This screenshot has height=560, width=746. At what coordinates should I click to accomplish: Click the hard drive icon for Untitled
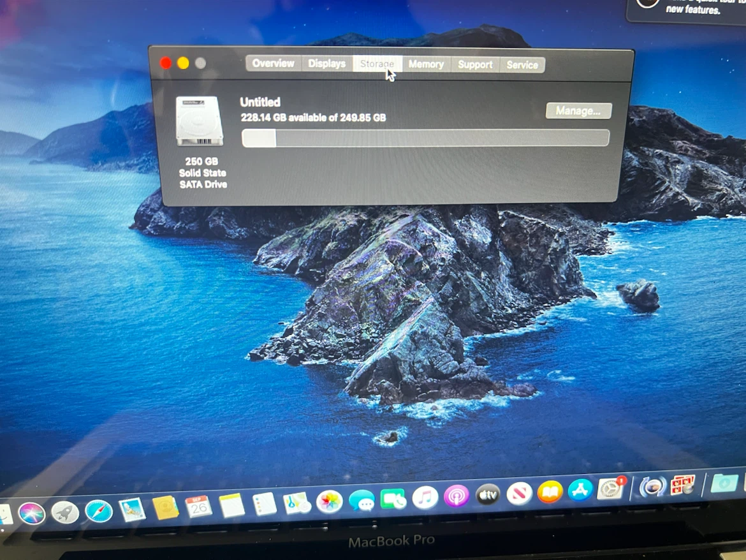pos(200,121)
